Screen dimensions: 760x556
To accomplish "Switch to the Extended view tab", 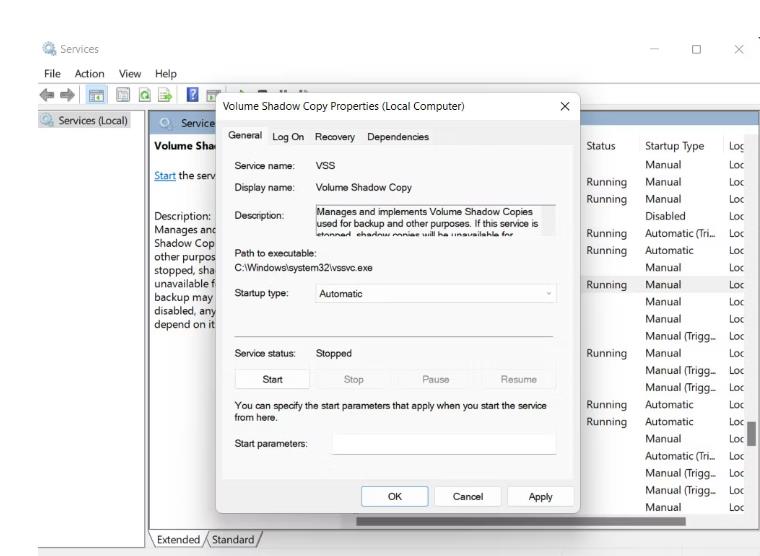I will [x=178, y=540].
